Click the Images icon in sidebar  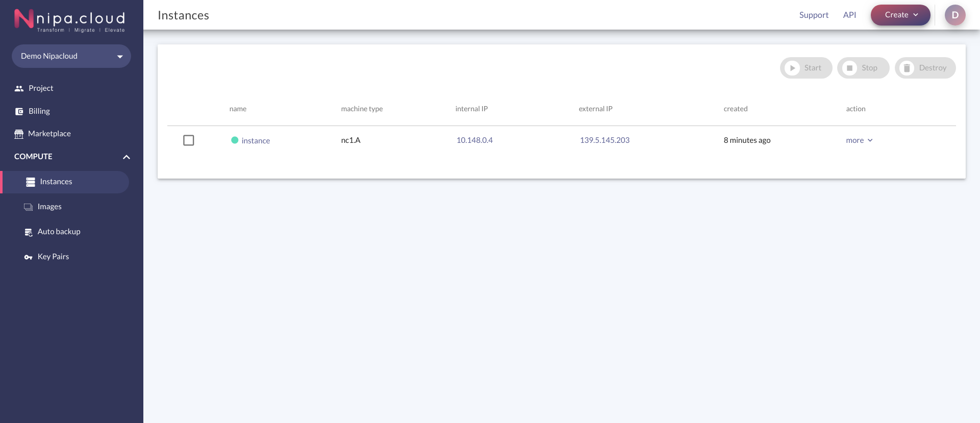[x=28, y=207]
